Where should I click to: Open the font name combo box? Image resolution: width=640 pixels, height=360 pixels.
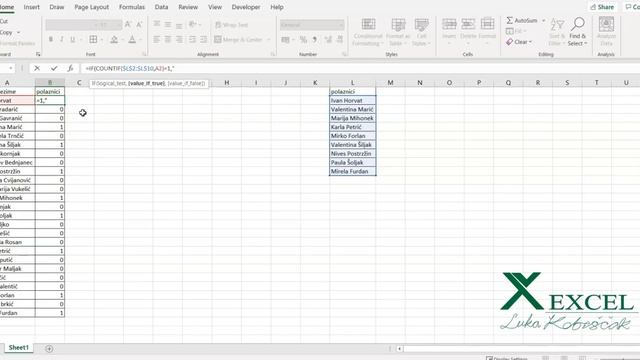70,25
